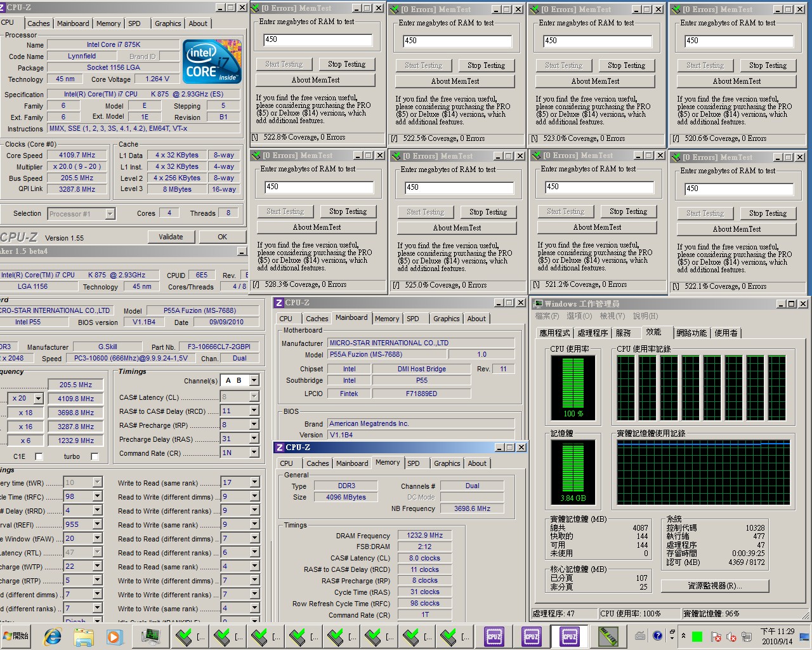This screenshot has height=650, width=812.
Task: Open the muted volume tray icon
Action: [731, 636]
